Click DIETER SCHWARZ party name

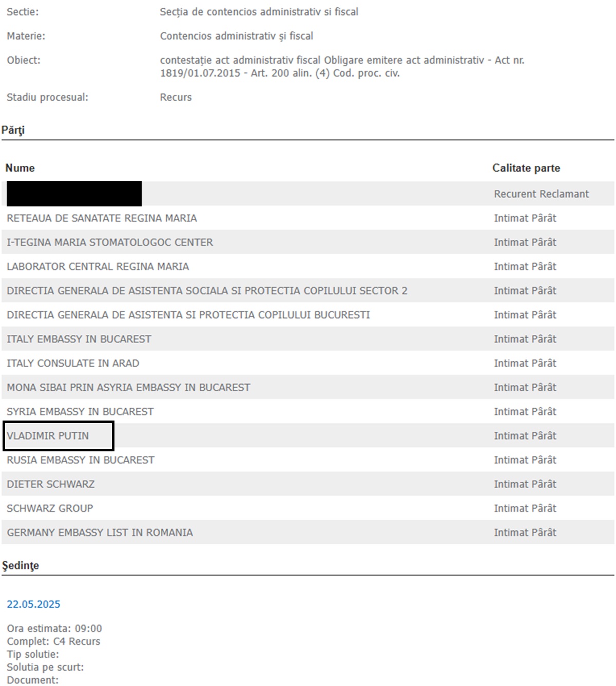(51, 484)
